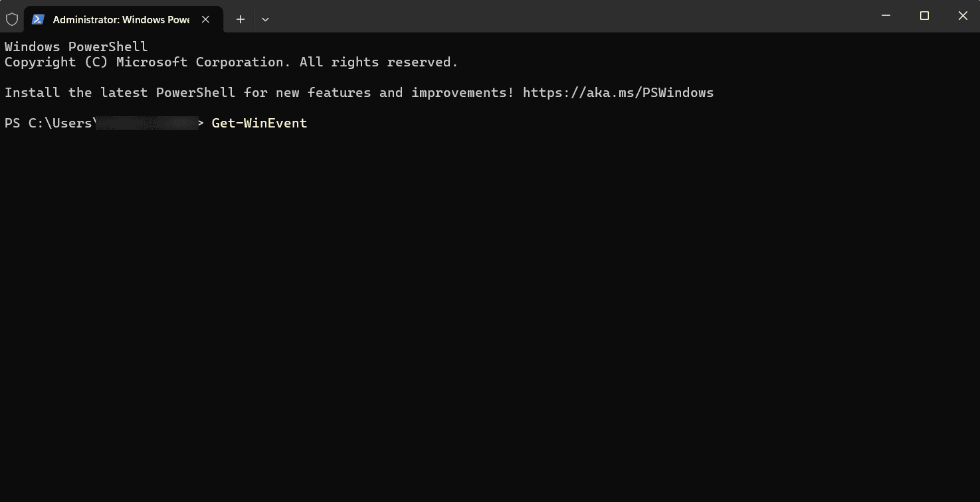
Task: Click the redacted username in the prompt
Action: point(147,123)
